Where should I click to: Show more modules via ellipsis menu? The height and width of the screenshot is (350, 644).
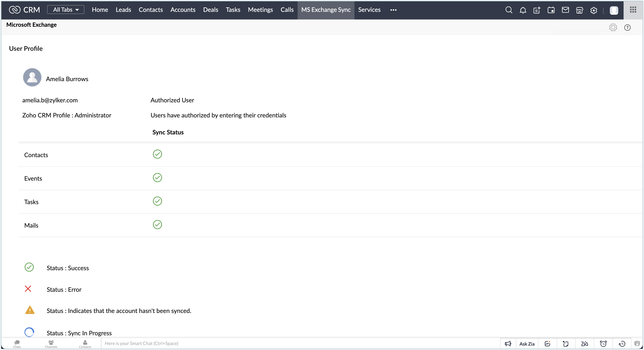point(393,10)
